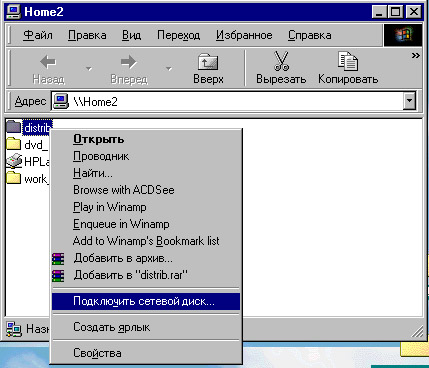Click the window resize grip
The width and height of the screenshot is (429, 368).
coord(417,331)
